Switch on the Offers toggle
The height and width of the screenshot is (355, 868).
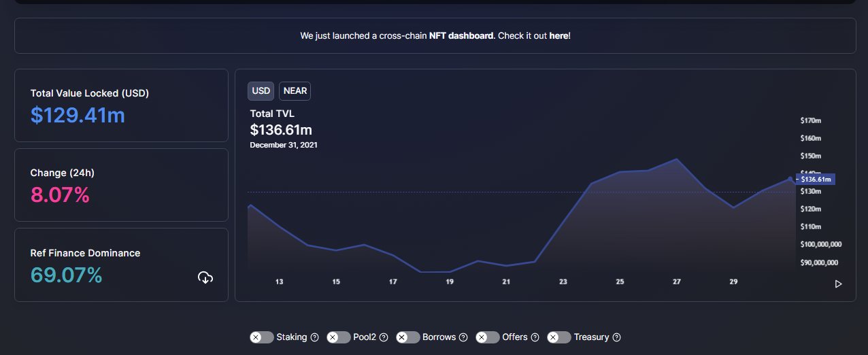pyautogui.click(x=488, y=337)
